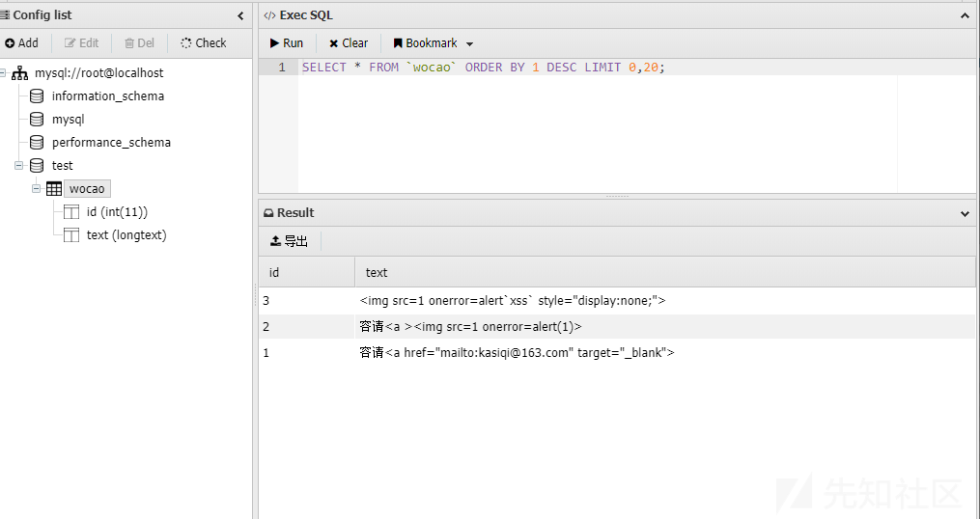This screenshot has width=980, height=519.
Task: Collapse the Exec SQL panel
Action: pos(965,15)
